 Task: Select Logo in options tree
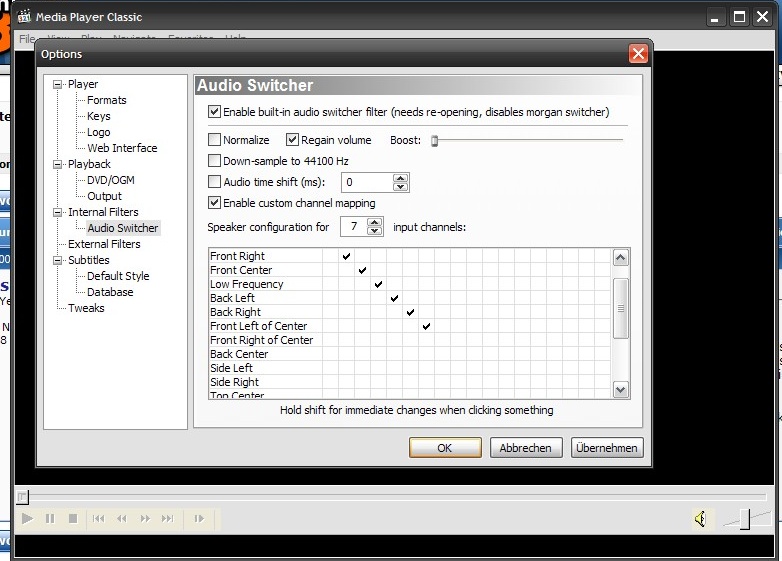pos(99,132)
